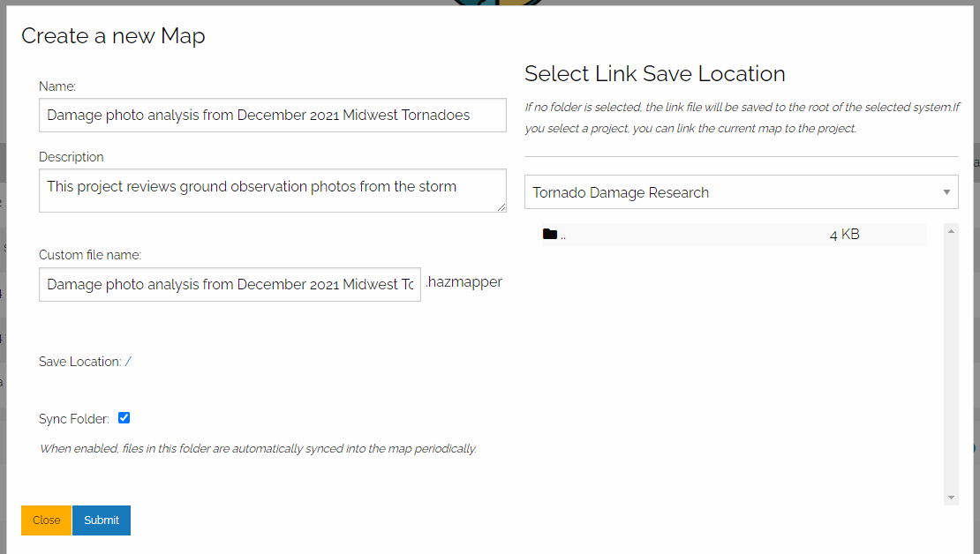980x554 pixels.
Task: Select the '..' parent folder row
Action: [x=689, y=235]
